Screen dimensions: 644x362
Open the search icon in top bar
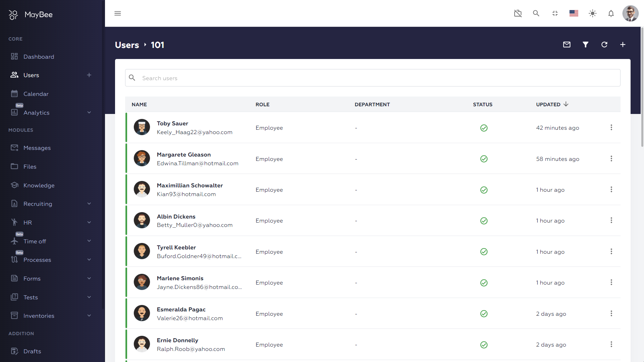[536, 13]
